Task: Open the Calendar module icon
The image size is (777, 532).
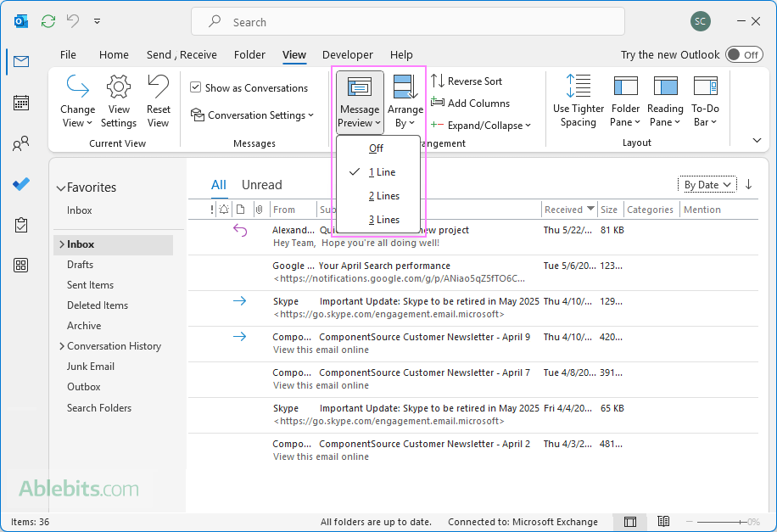Action: pyautogui.click(x=21, y=103)
